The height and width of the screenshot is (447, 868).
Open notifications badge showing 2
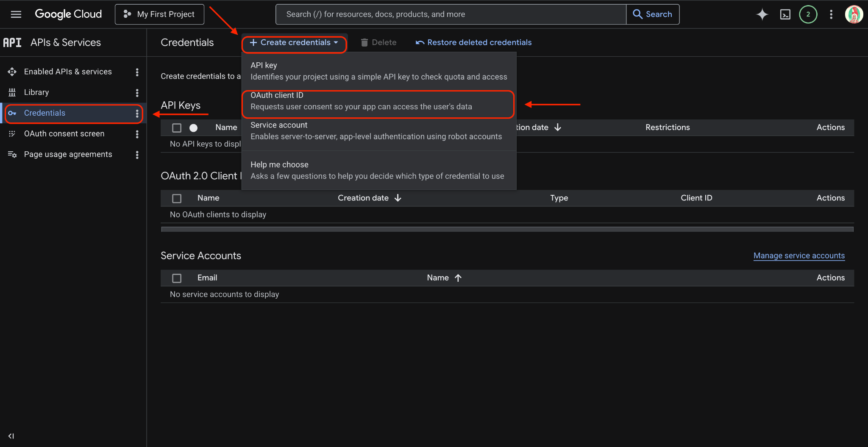[x=808, y=14]
